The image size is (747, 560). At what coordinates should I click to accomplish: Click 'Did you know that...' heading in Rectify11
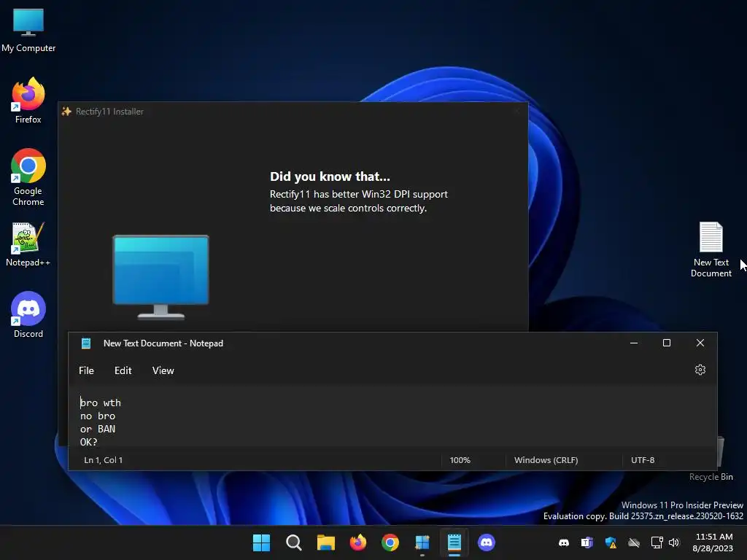click(330, 176)
